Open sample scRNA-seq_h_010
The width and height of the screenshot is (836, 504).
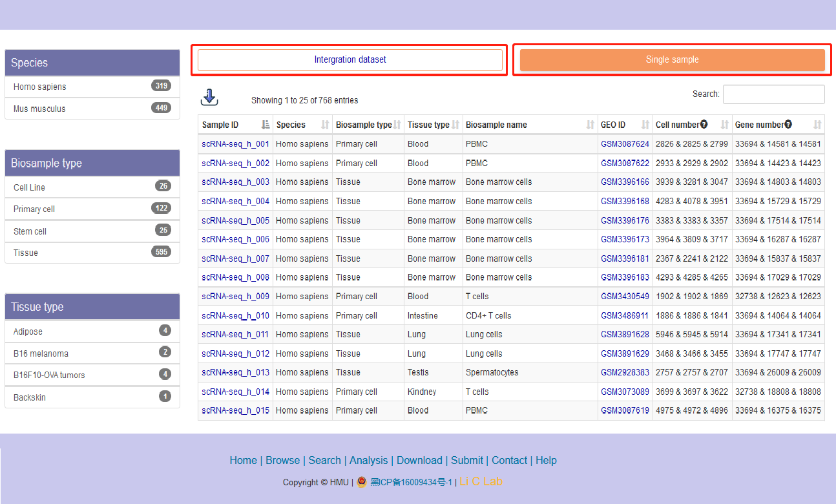235,316
